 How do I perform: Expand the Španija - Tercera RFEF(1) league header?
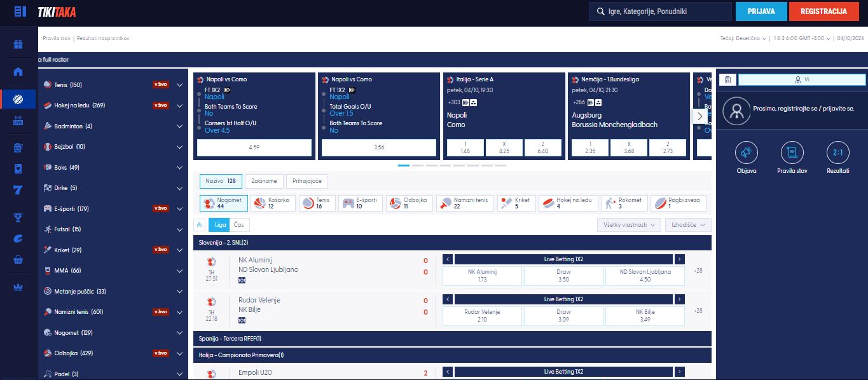click(452, 338)
